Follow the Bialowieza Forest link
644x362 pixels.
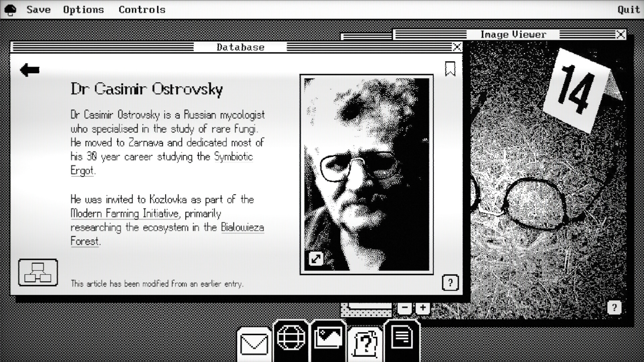(x=242, y=228)
